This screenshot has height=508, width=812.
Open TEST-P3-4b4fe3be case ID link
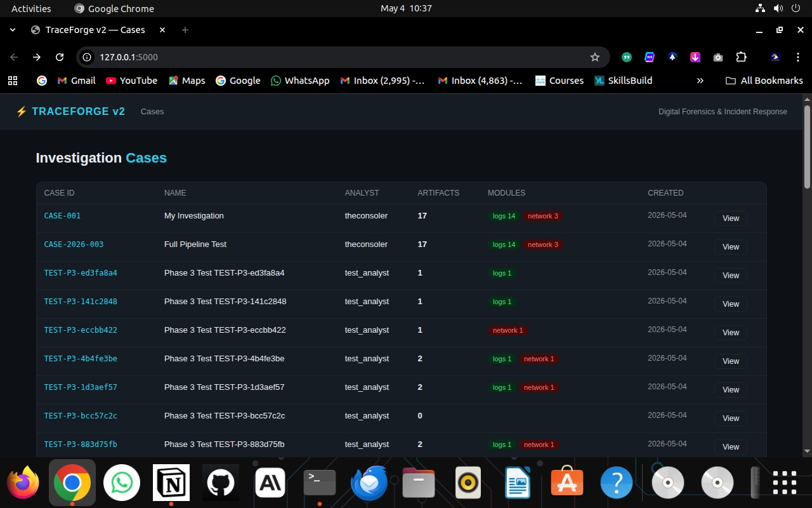[81, 359]
